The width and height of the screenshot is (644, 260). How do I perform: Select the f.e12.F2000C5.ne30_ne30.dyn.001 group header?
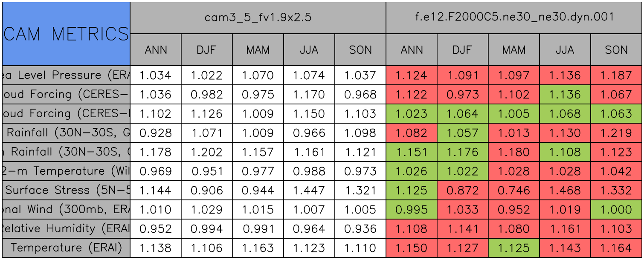pyautogui.click(x=514, y=17)
